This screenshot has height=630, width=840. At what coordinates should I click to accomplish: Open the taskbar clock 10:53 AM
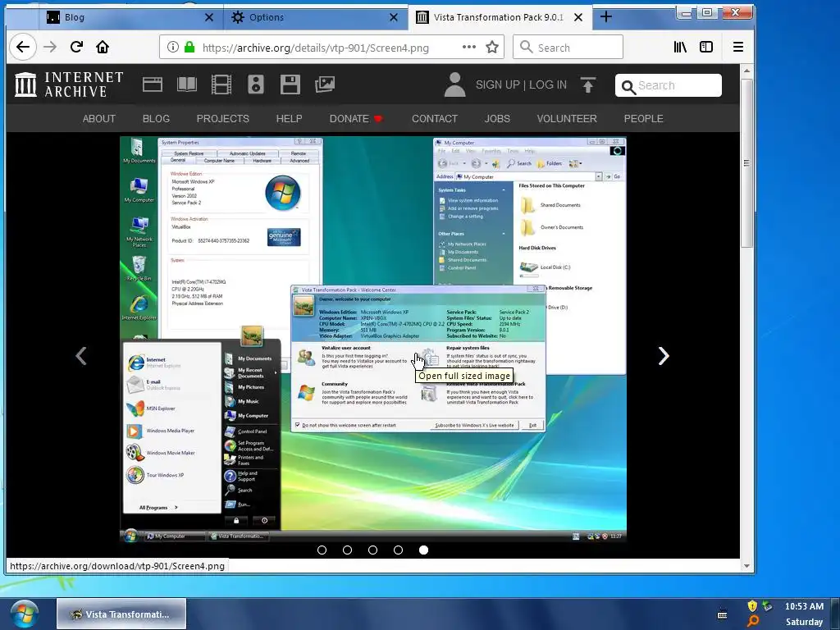pos(804,606)
